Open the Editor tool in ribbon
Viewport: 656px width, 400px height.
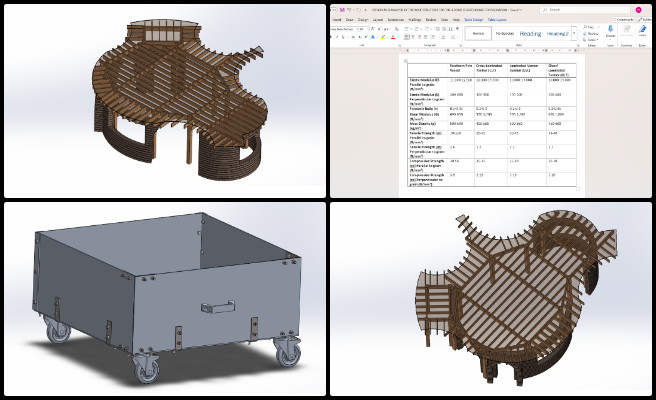(643, 29)
